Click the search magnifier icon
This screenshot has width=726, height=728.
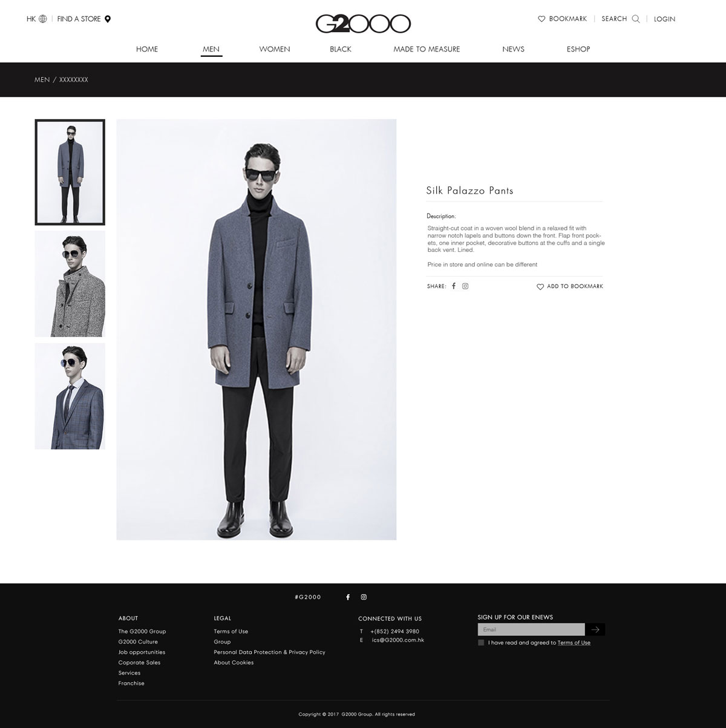636,19
